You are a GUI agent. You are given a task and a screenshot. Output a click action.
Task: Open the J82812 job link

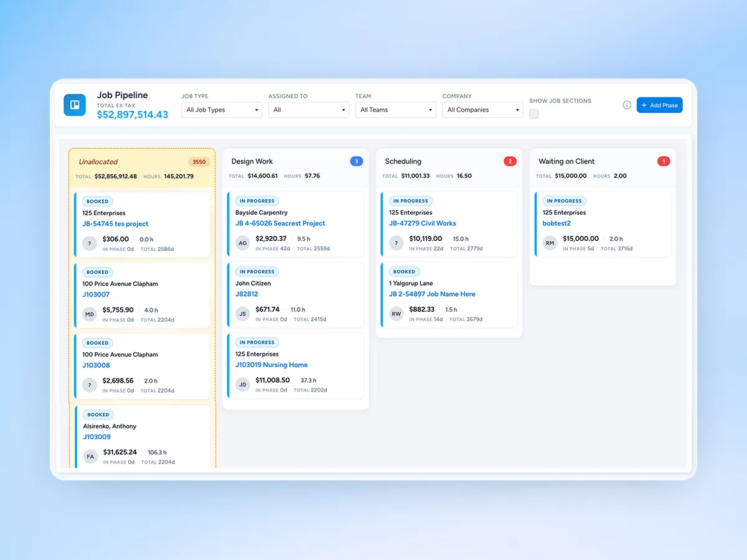(x=247, y=294)
